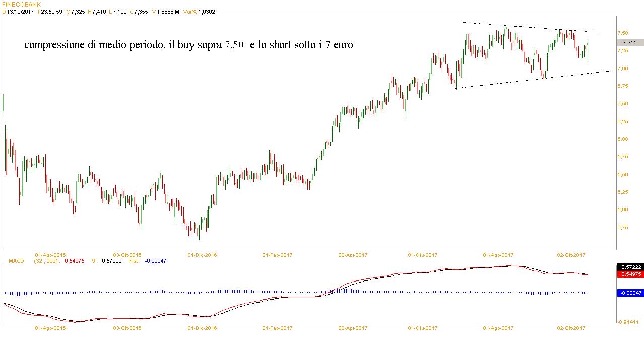
Task: Click the 4,75 price axis label
Action: (x=623, y=228)
